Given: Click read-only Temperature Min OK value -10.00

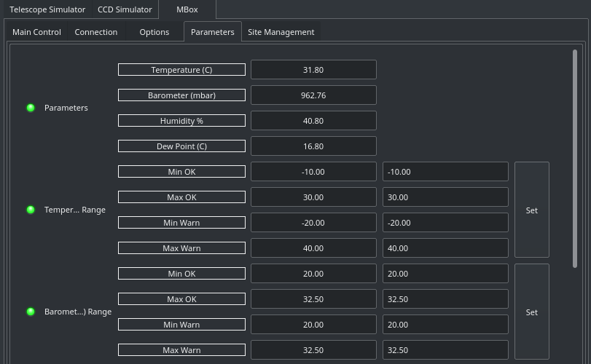Looking at the screenshot, I should tap(313, 172).
